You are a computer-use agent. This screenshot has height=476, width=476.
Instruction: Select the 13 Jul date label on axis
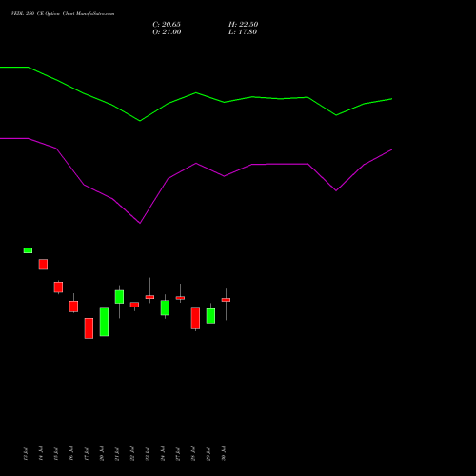click(26, 454)
